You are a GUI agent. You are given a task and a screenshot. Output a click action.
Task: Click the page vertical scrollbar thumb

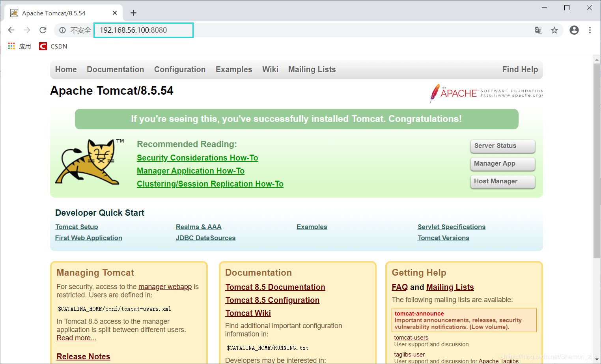pos(597,161)
